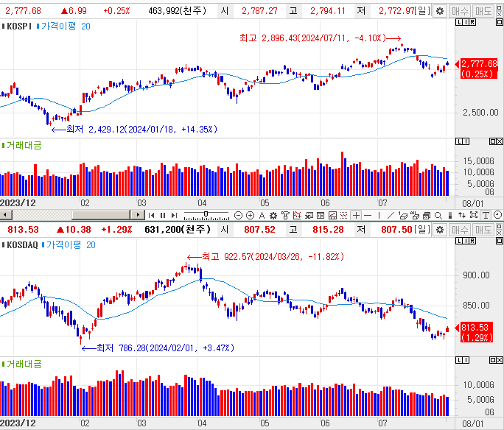
Task: Close the KOSPI 거래대금 panel with X
Action: [x=500, y=141]
